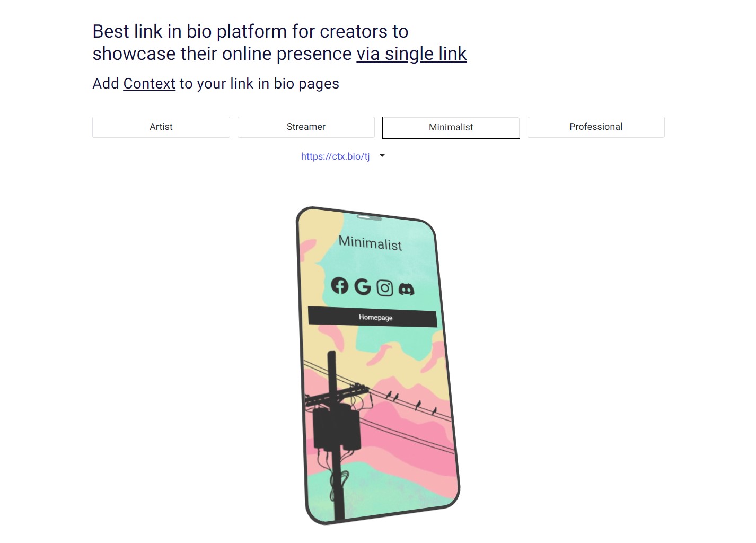Click the phone's speaker notch

tap(370, 217)
